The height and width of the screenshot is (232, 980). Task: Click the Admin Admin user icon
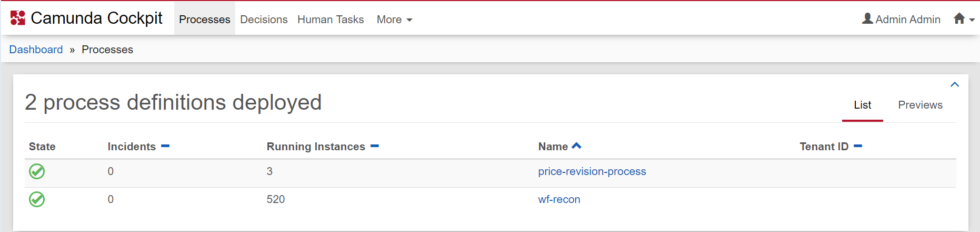pos(867,19)
